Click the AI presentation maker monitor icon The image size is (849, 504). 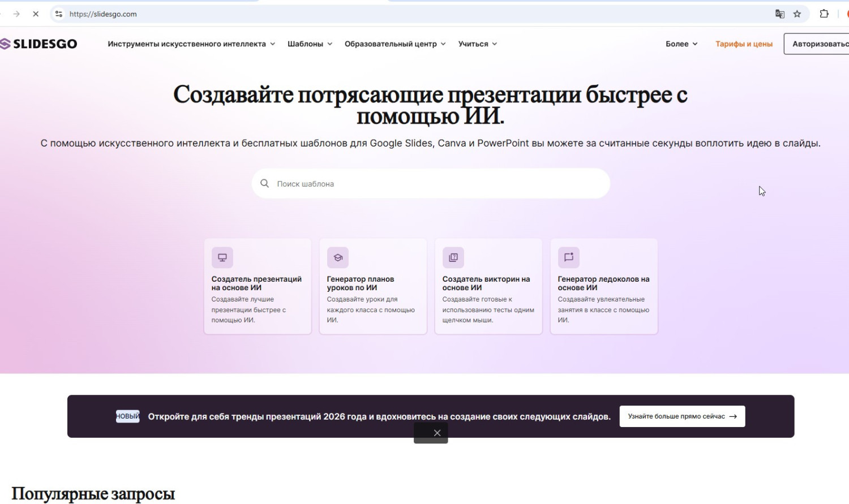222,257
